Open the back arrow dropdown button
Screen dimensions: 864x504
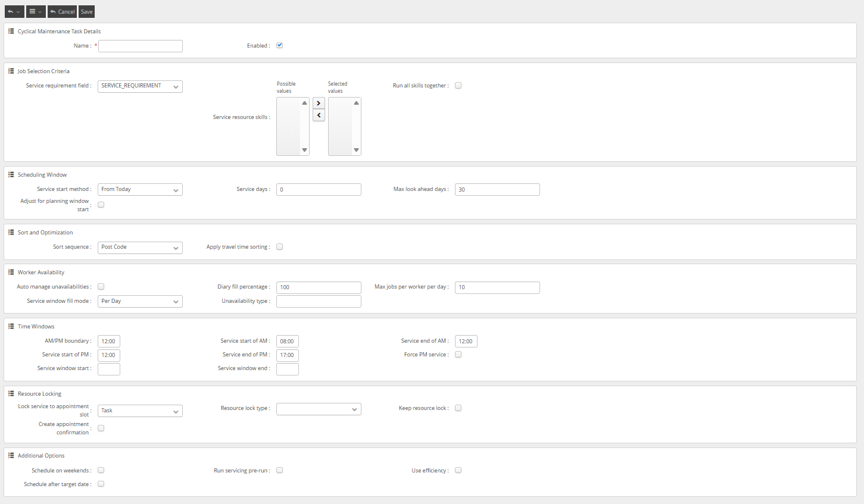coord(14,12)
